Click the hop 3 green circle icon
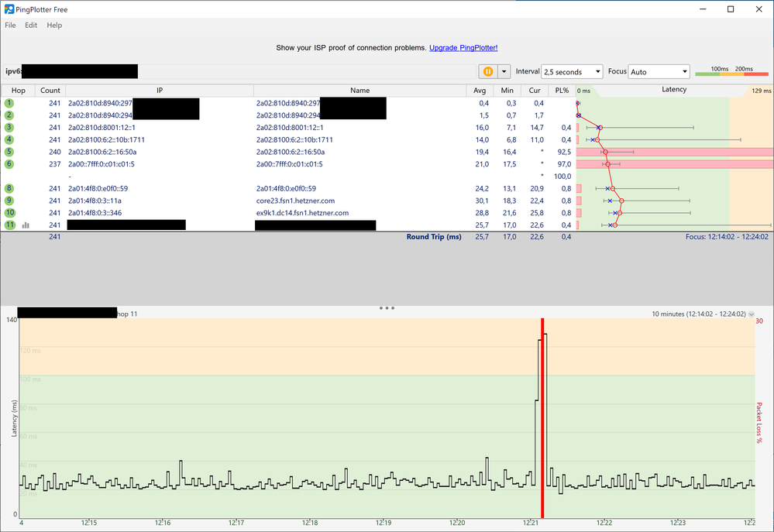The image size is (774, 532). [x=9, y=127]
